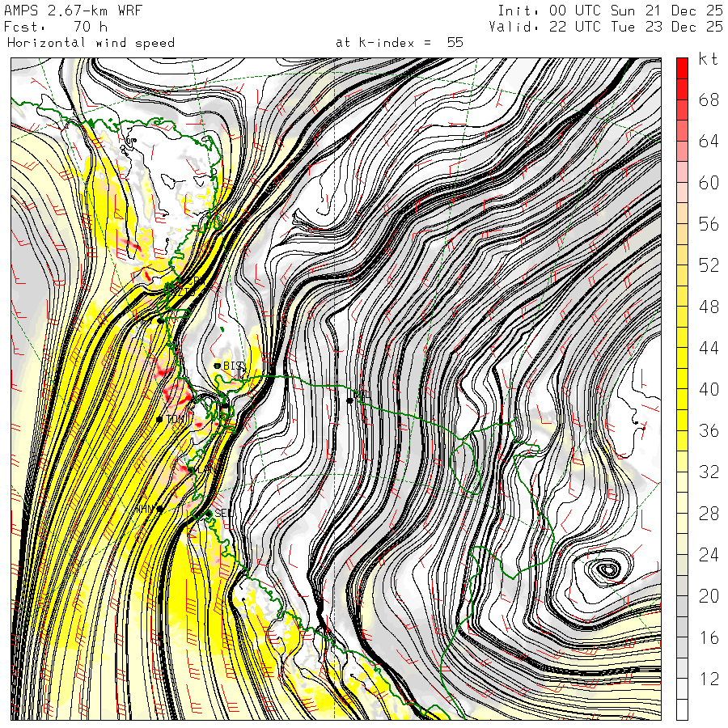Select the white segment at the colorbar bottom
This screenshot has width=728, height=728.
click(x=682, y=709)
